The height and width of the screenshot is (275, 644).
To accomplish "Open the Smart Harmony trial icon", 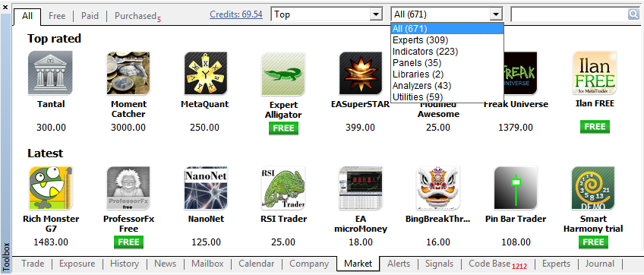I will click(593, 188).
